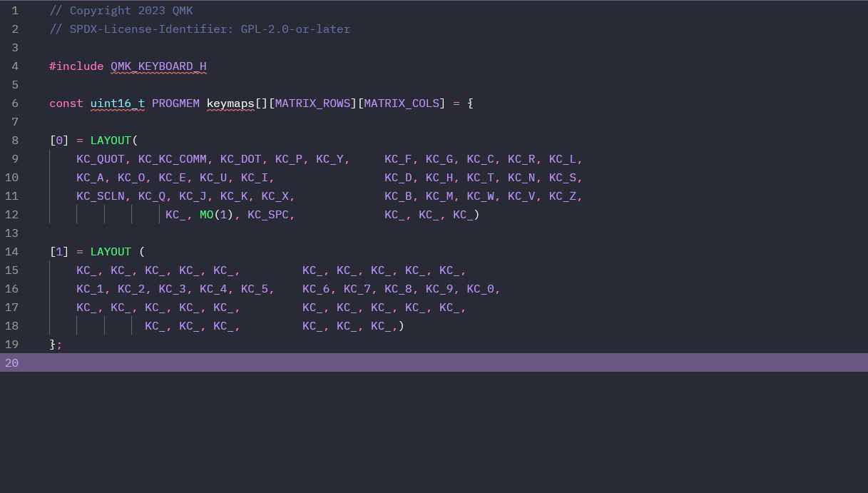The image size is (868, 493).
Task: Click the 'const' keyword on line 6
Action: [x=66, y=103]
